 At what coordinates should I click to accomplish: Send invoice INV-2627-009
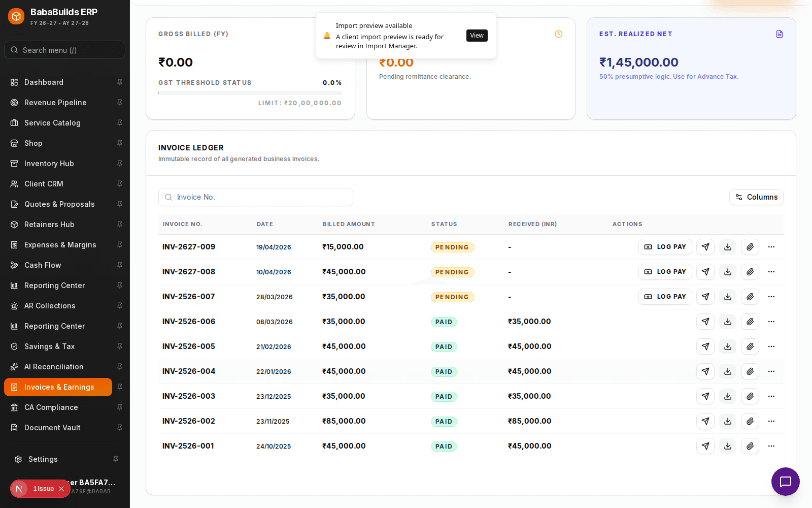[705, 247]
